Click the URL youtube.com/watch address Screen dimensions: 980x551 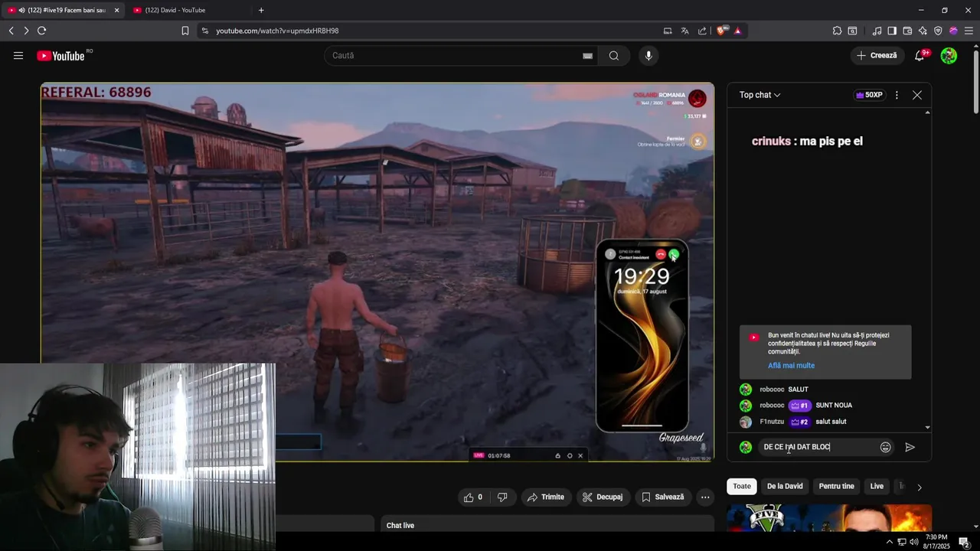[x=277, y=31]
